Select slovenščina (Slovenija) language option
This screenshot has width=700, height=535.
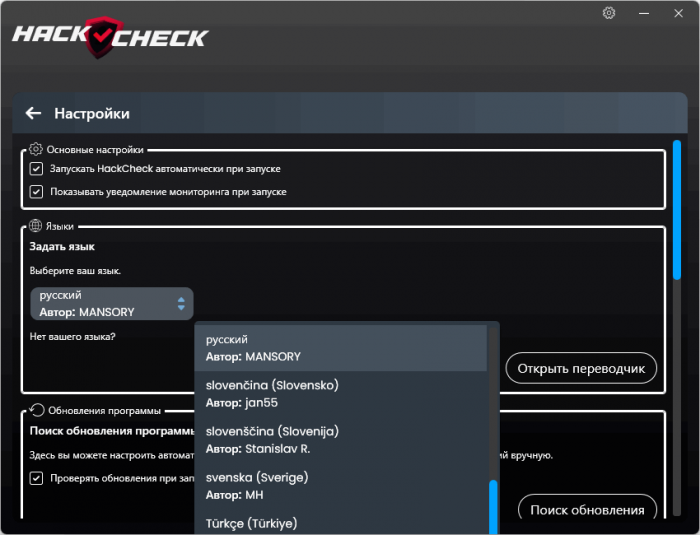click(x=341, y=440)
